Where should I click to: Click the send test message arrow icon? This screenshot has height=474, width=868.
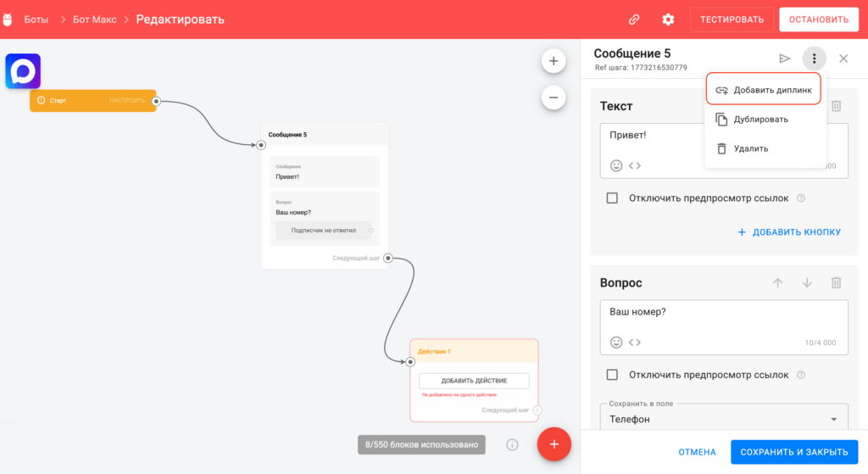(785, 59)
